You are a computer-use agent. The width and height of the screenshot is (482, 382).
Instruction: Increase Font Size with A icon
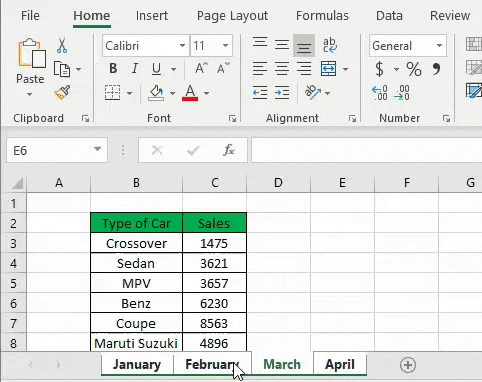click(201, 69)
